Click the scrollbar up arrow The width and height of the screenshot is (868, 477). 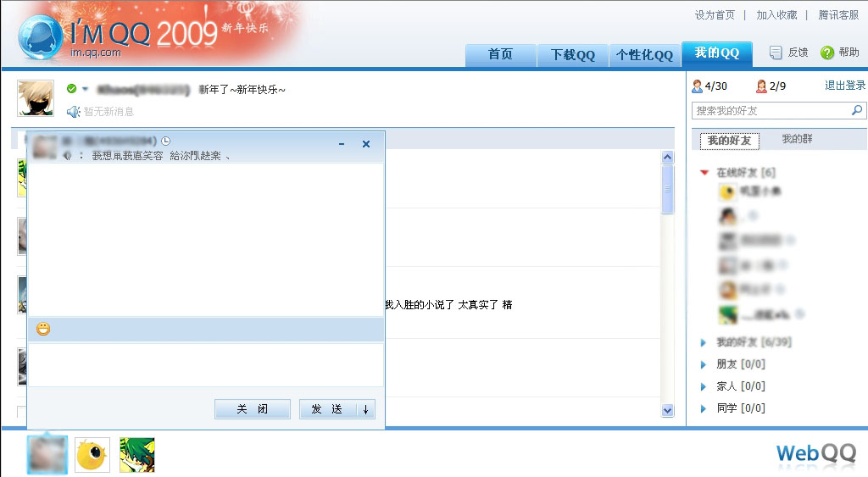[x=668, y=158]
